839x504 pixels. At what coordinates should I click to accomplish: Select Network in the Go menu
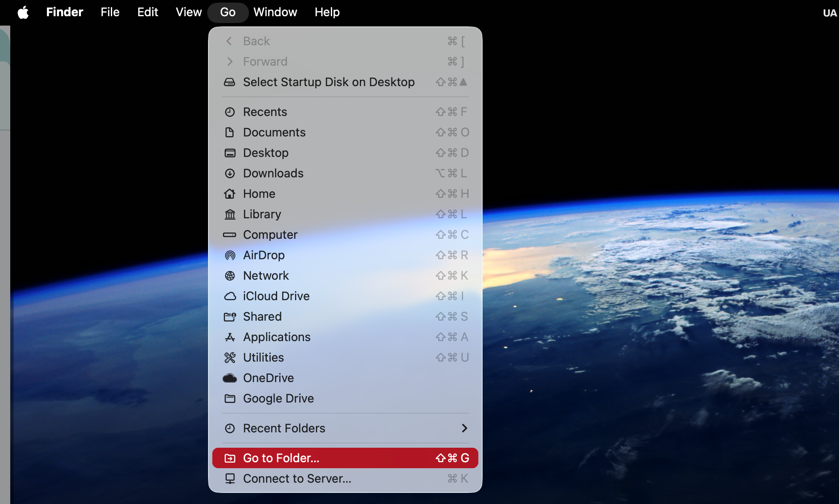click(x=345, y=275)
